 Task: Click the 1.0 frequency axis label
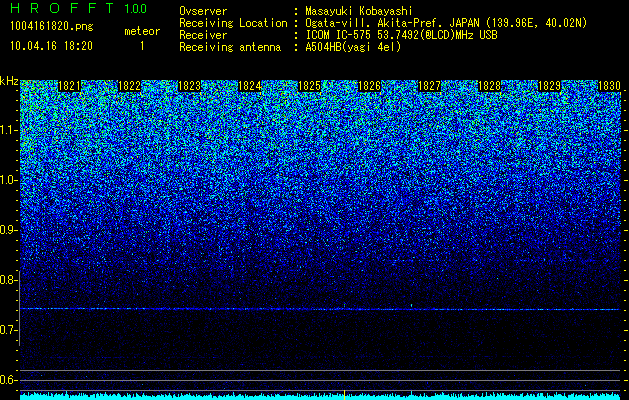(9, 181)
